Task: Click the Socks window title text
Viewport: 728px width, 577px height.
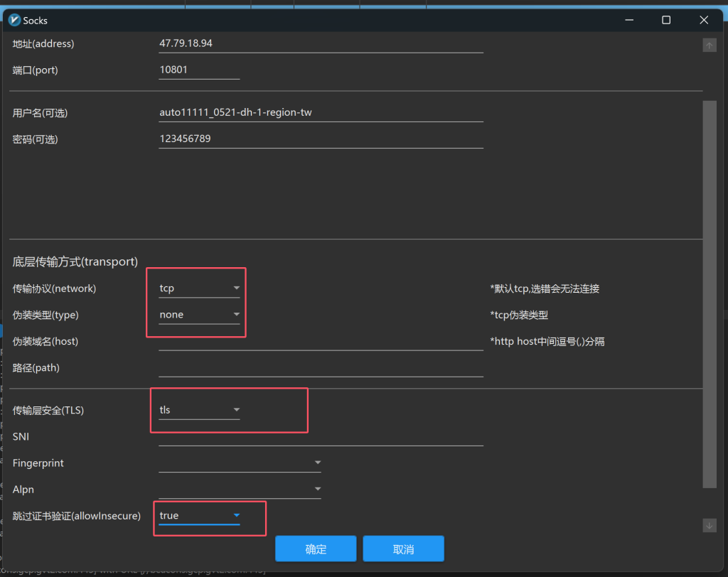Action: point(36,21)
